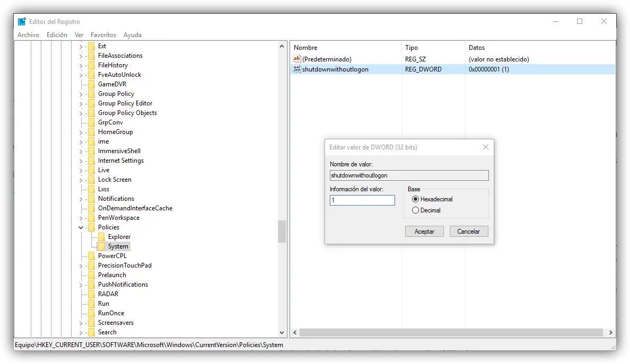Select the FileHistory folder icon

[x=92, y=65]
